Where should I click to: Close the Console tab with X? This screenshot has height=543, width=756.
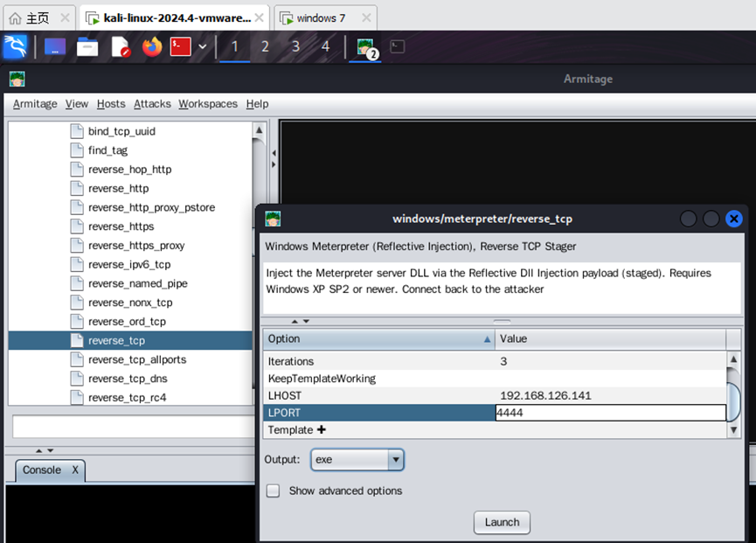[x=75, y=470]
